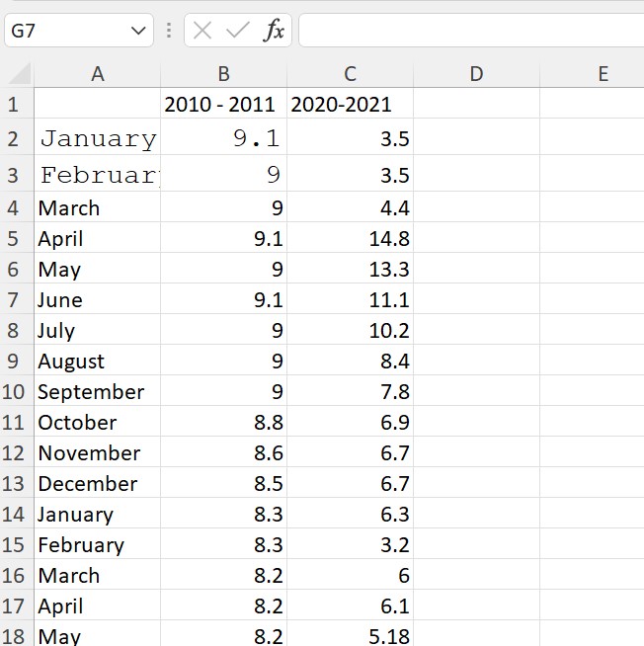This screenshot has height=646, width=644.
Task: Select row 7 header
Action: click(17, 299)
